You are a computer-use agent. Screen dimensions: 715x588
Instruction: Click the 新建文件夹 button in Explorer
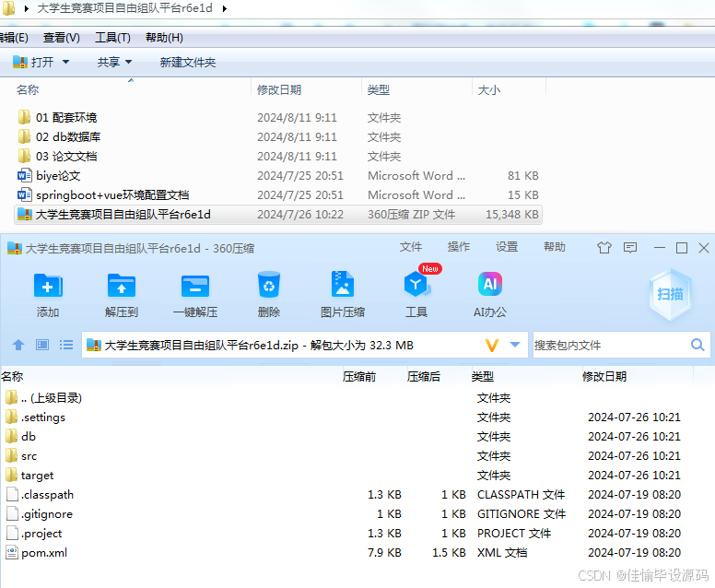click(x=187, y=62)
